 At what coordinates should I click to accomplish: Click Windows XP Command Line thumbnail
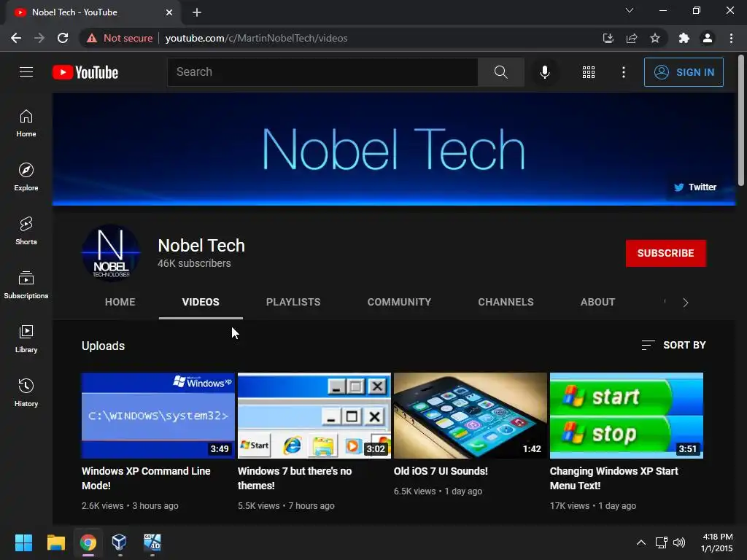click(x=158, y=416)
